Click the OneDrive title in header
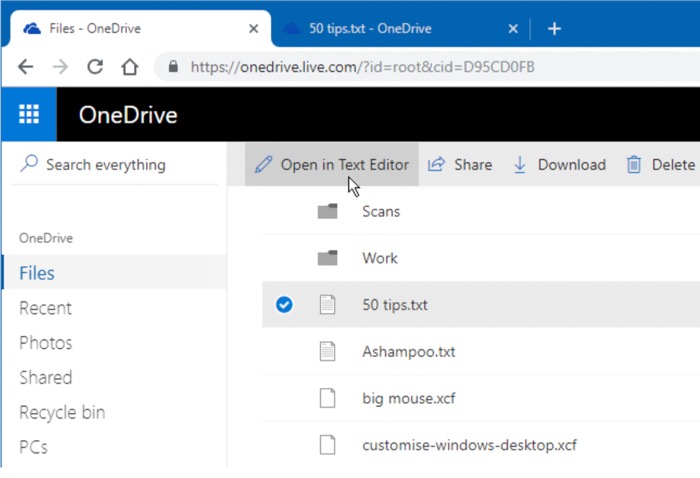Viewport: 700px width, 478px height. coord(128,115)
